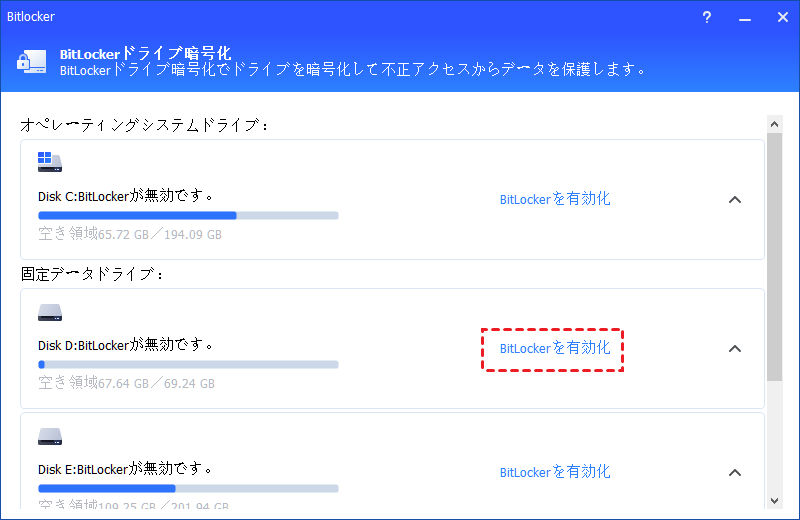Enable BitLocker for Disk C
The width and height of the screenshot is (800, 520).
(x=555, y=199)
